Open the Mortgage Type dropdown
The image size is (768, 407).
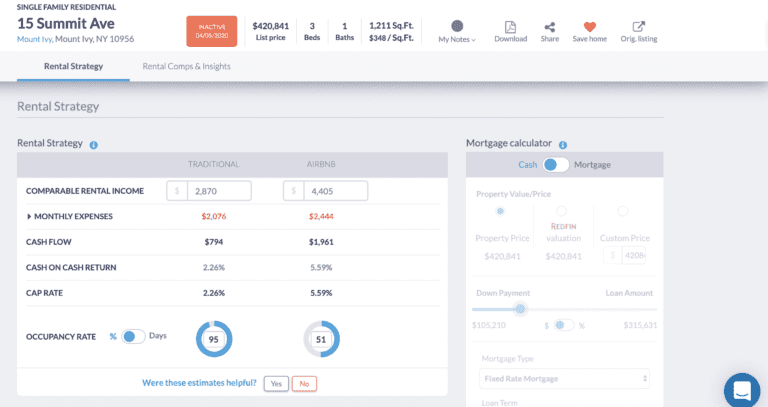[x=564, y=379]
